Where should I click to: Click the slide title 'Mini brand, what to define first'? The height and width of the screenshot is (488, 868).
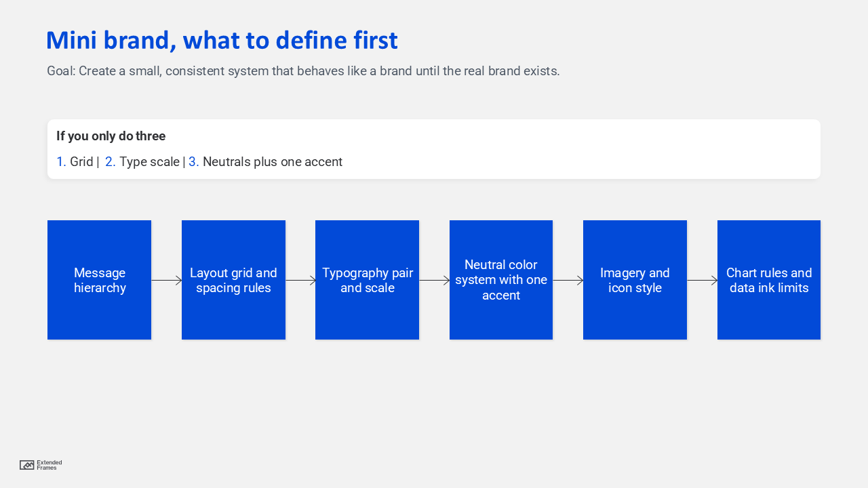222,41
